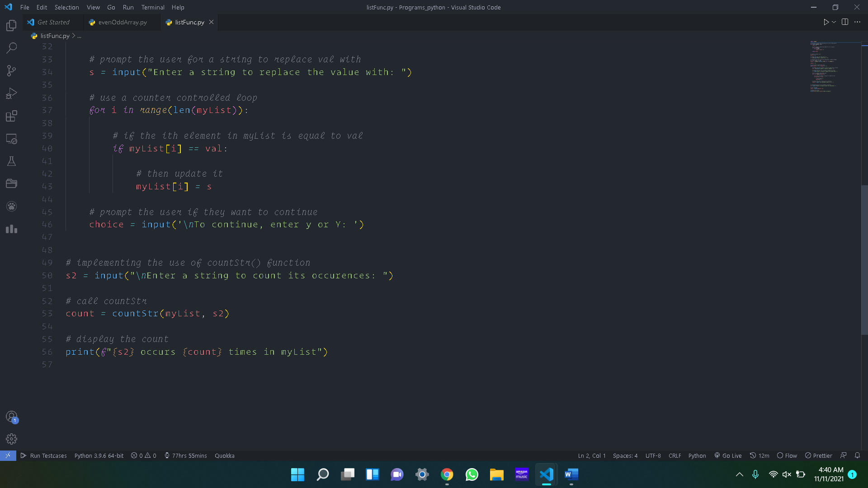The image size is (868, 488).
Task: Open the Explorer view in activity bar
Action: [11, 25]
